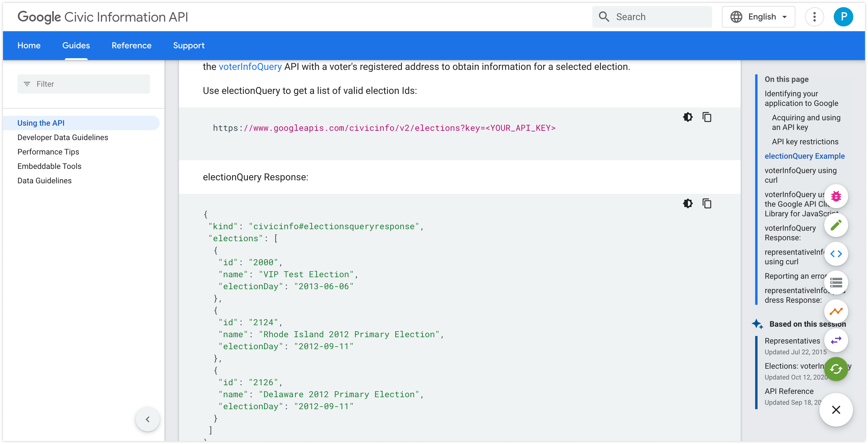Open the English language dropdown

(758, 17)
